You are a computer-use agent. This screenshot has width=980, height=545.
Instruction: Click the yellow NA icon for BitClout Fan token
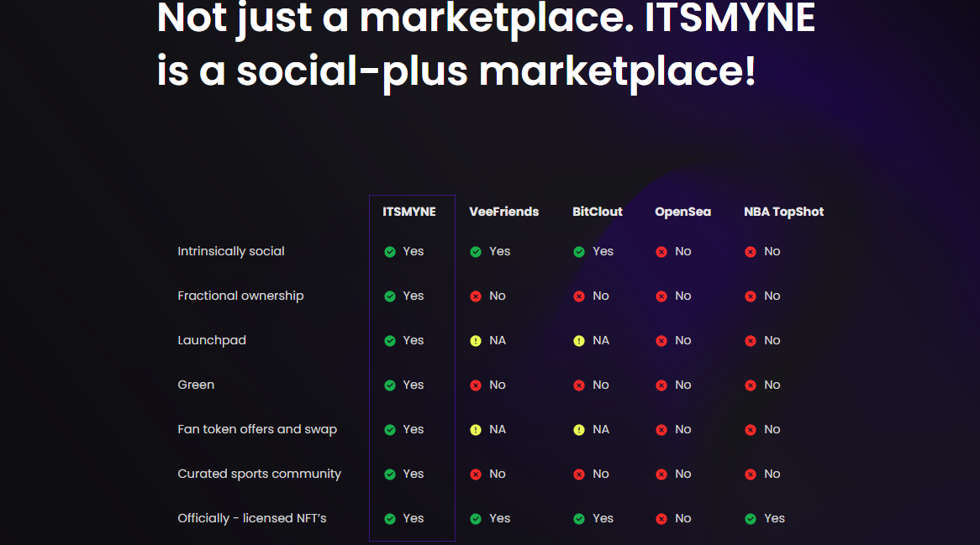[579, 430]
